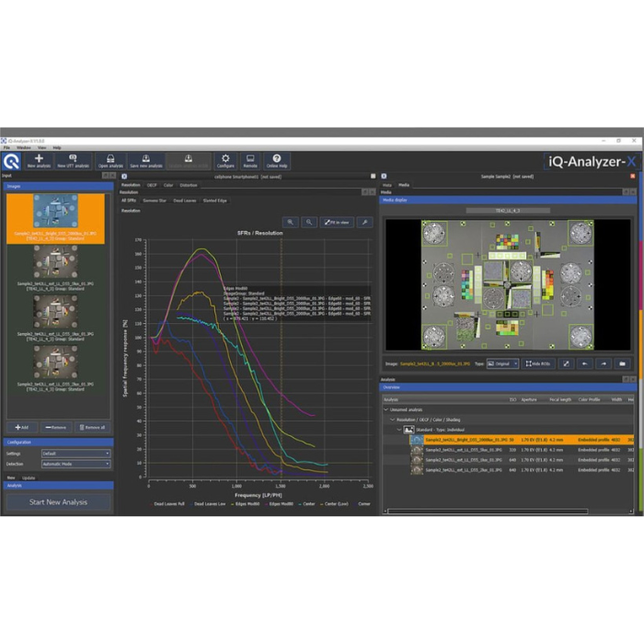
Task: Undock the Input panel
Action: tap(106, 176)
